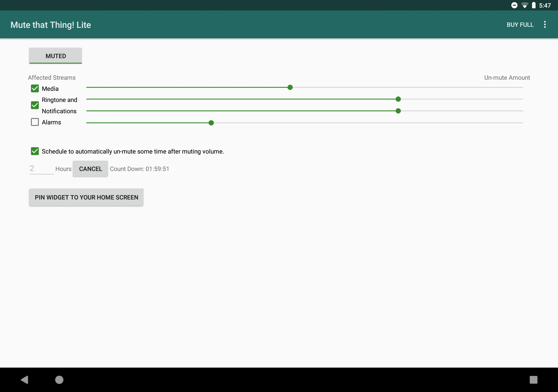Screen dimensions: 558x392
Task: Focus the Hours number input field
Action: coord(41,168)
